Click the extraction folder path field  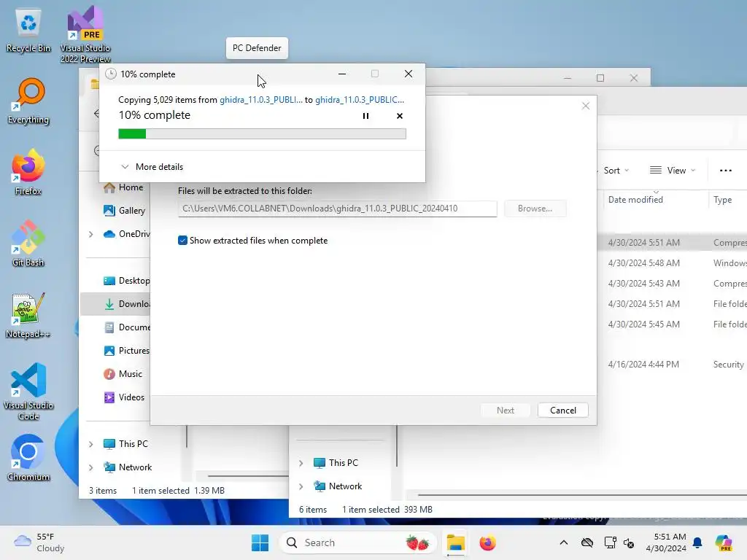coord(337,209)
